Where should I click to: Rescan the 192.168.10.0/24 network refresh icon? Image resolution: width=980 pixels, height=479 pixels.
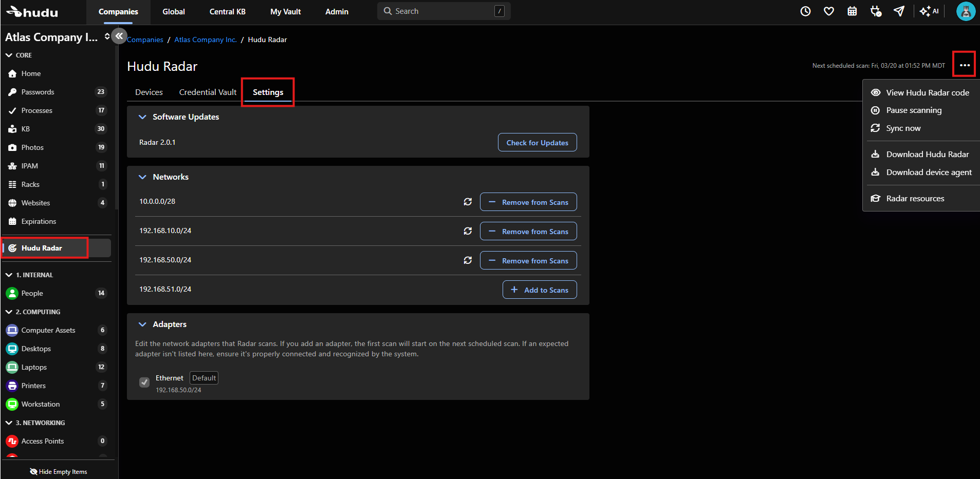point(468,231)
